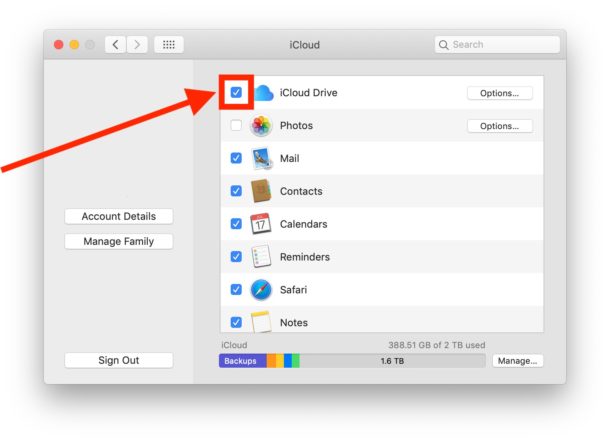This screenshot has height=442, width=610.
Task: Click the iCloud Drive cloud icon
Action: (x=263, y=93)
